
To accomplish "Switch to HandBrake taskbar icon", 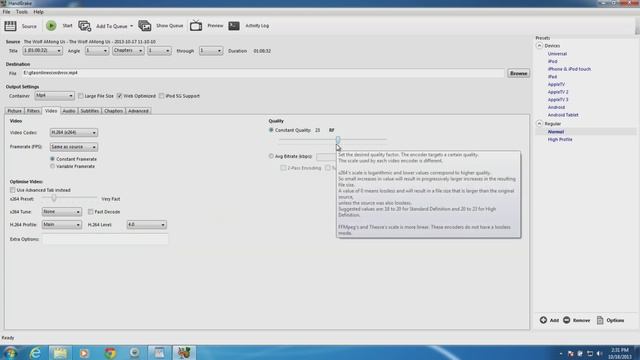I will tap(184, 353).
